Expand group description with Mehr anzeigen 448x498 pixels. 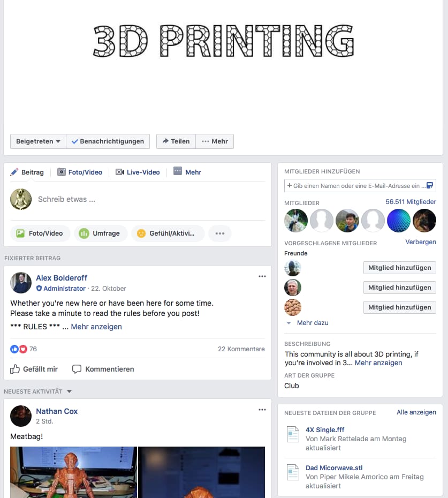378,363
